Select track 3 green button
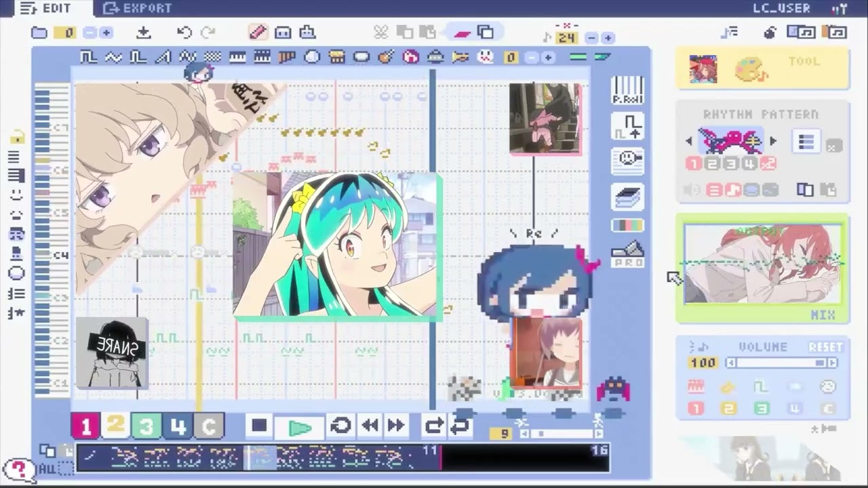The width and height of the screenshot is (868, 488). pos(146,426)
